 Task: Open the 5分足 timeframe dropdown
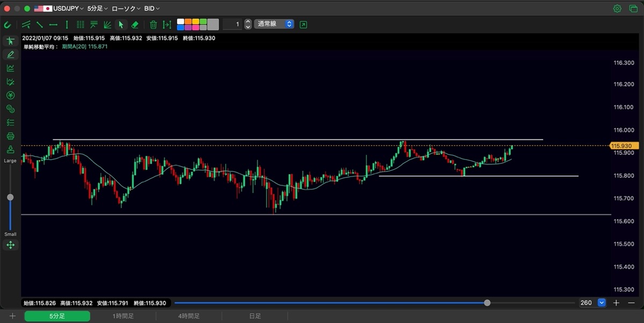point(98,9)
